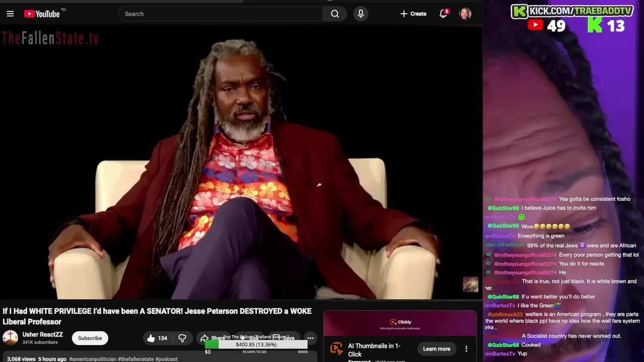This screenshot has height=362, width=644.
Task: Click the #podcast hashtag
Action: pos(167,359)
